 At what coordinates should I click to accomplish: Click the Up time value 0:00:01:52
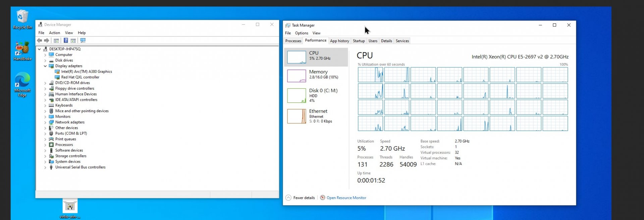(371, 180)
